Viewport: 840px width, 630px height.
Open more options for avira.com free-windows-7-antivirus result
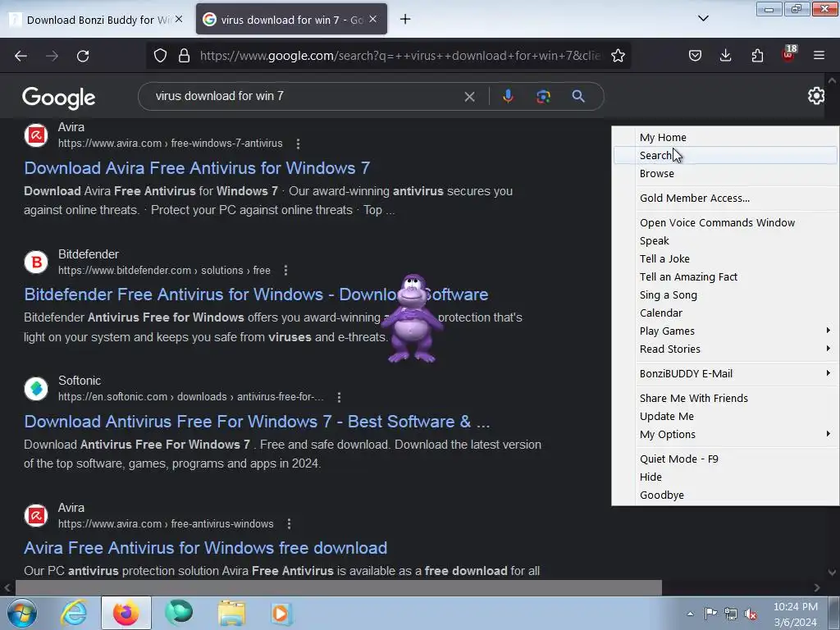tap(298, 144)
